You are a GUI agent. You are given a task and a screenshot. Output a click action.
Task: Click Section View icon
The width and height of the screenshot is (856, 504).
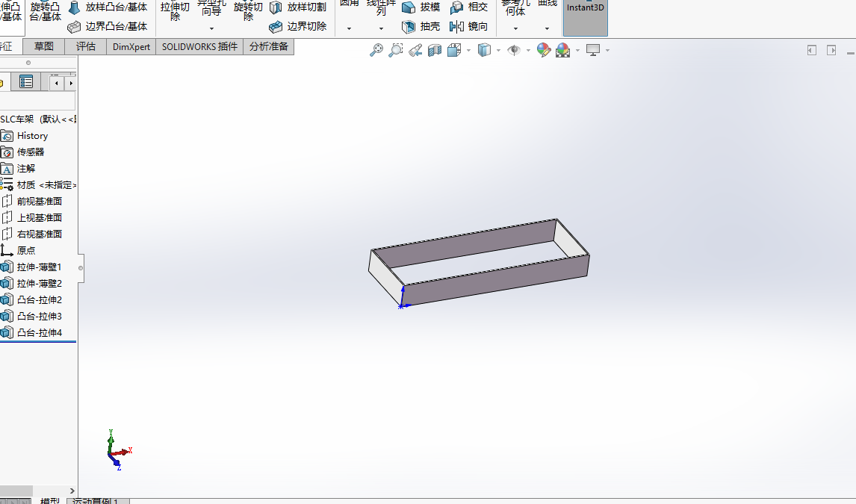coord(435,51)
